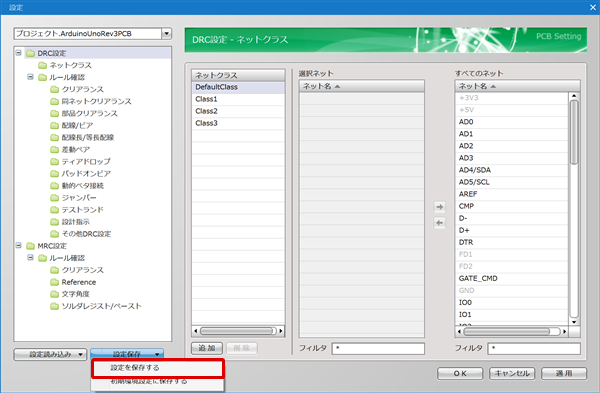Click the OK button
This screenshot has width=600, height=393.
point(460,373)
